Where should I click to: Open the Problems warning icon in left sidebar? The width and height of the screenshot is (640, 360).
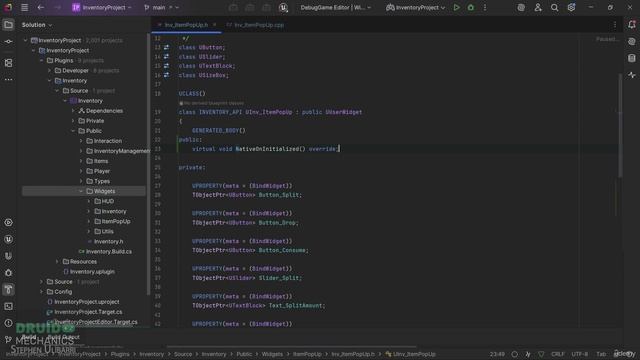[8, 323]
